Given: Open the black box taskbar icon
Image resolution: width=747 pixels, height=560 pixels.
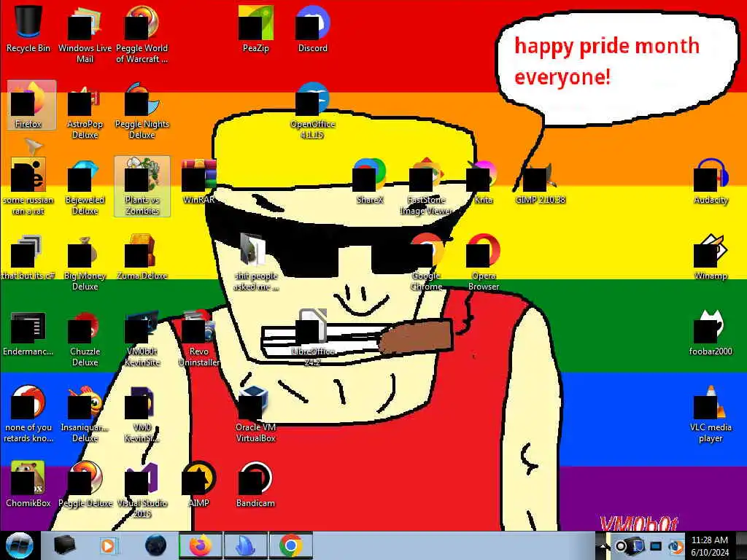Looking at the screenshot, I should point(64,545).
